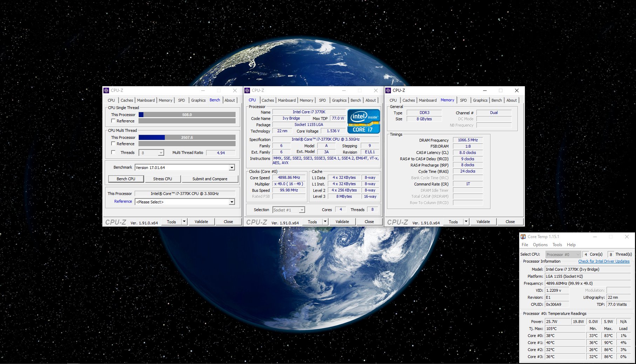
Task: Click the memory Type value DDR3
Action: pos(424,113)
